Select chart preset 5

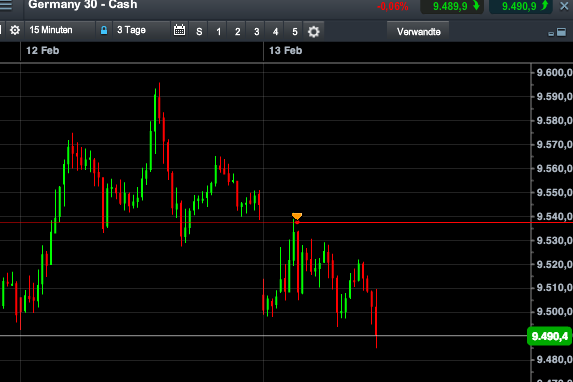pyautogui.click(x=295, y=31)
